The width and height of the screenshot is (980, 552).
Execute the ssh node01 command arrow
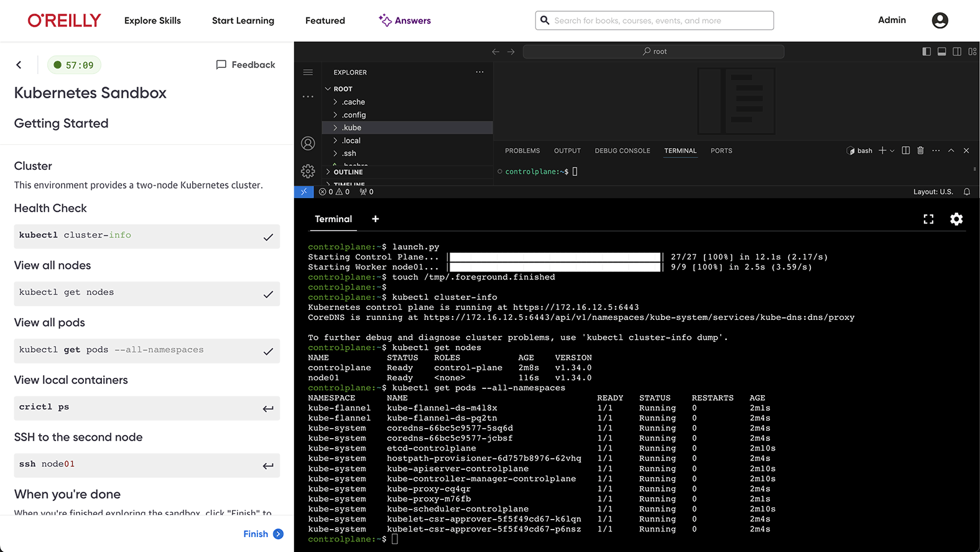[x=268, y=465]
